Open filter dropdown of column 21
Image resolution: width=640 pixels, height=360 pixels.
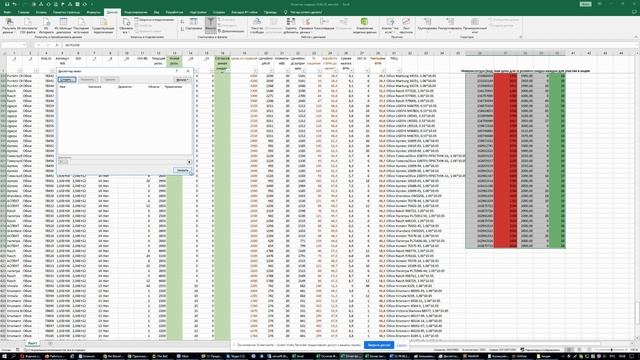click(287, 71)
